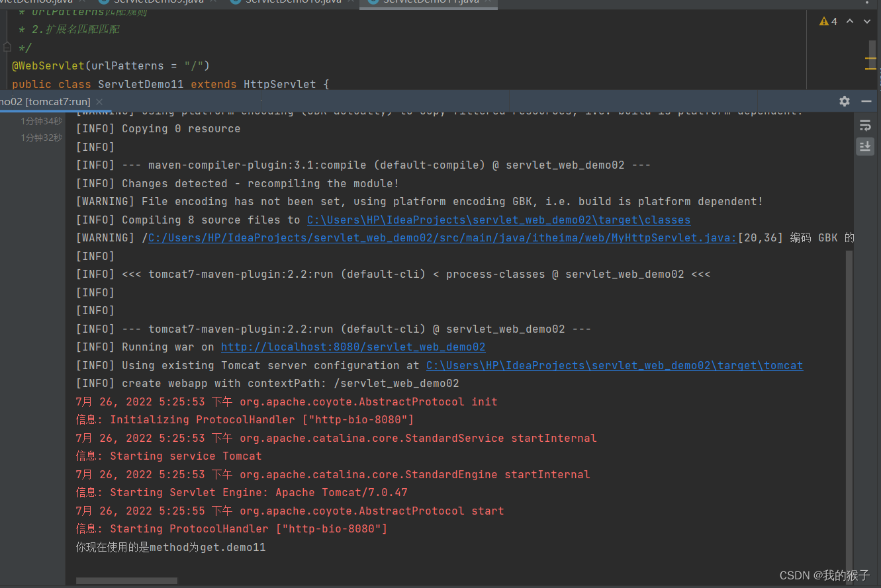Toggle soft-wrap in the console
Viewport: 881px width, 588px height.
pos(865,126)
